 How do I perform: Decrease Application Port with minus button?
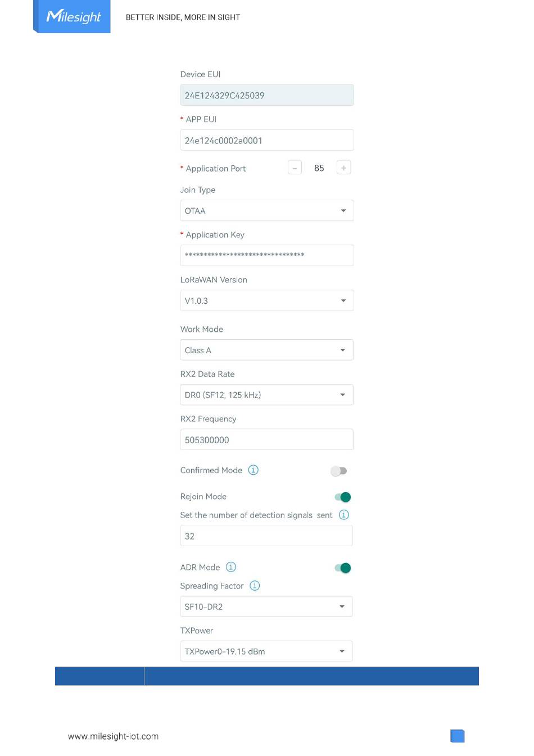[x=295, y=168]
